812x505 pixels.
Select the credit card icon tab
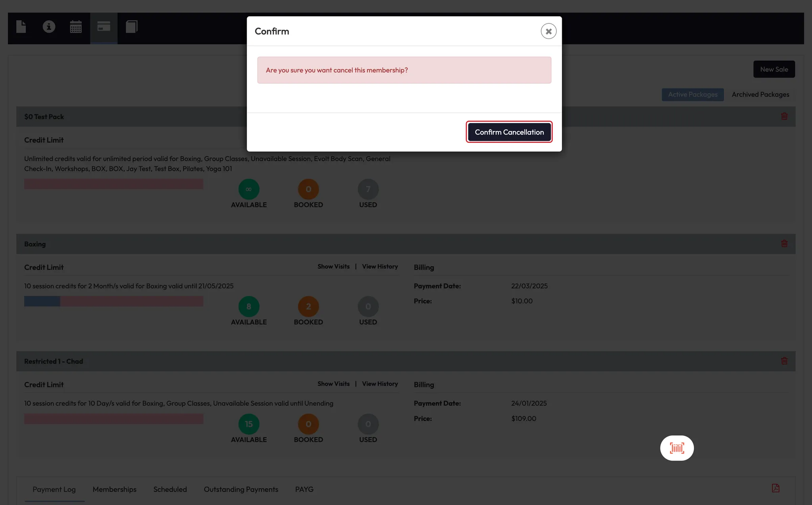pos(103,27)
